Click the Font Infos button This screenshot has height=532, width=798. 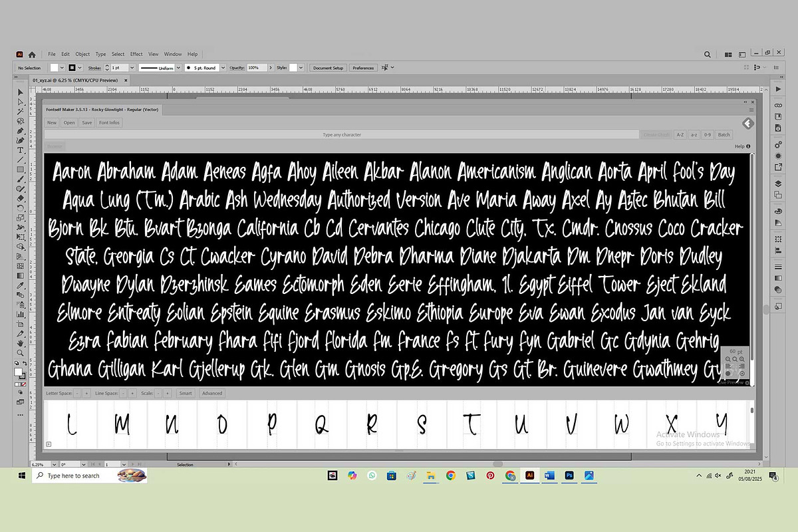pos(109,123)
